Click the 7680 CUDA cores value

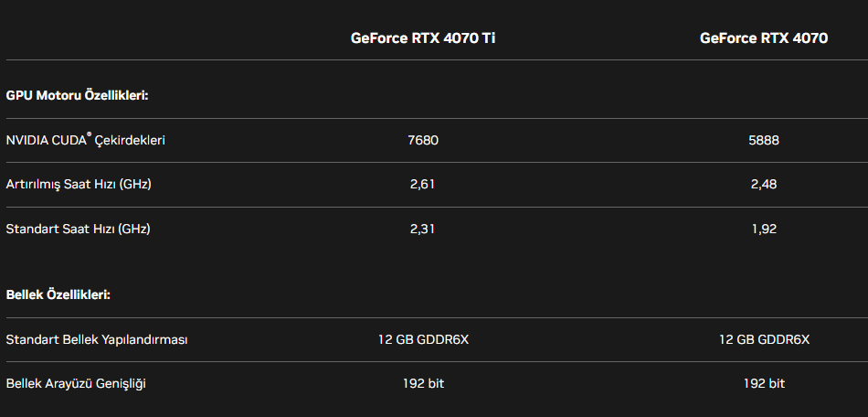click(x=423, y=141)
